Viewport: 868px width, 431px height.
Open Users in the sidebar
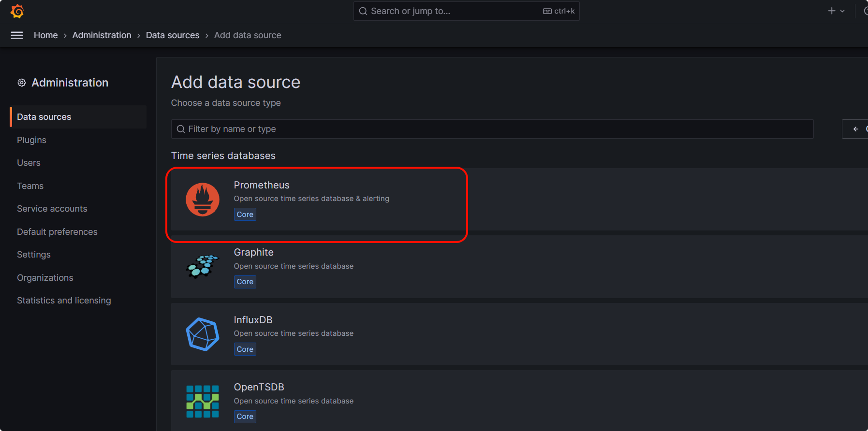(29, 163)
